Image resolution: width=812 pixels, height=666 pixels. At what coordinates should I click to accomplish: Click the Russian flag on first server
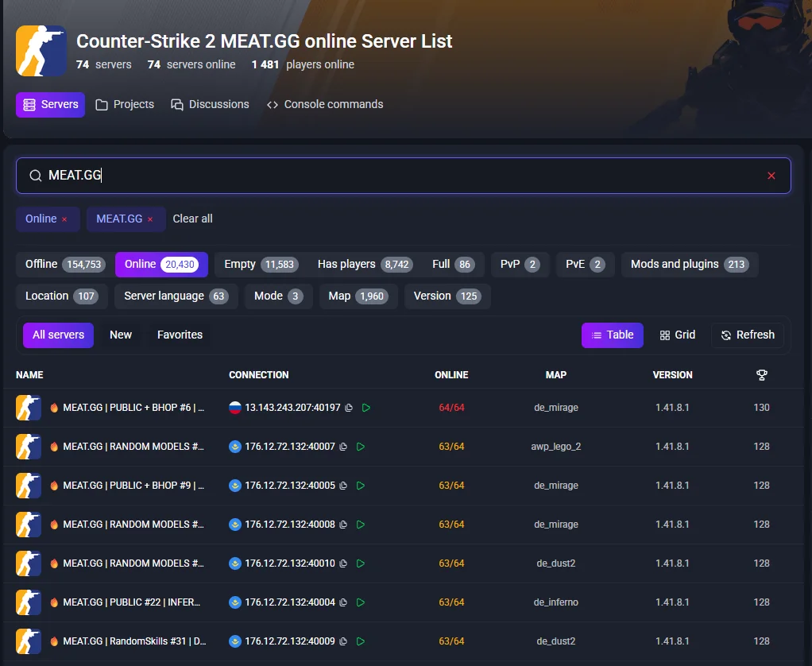click(235, 408)
